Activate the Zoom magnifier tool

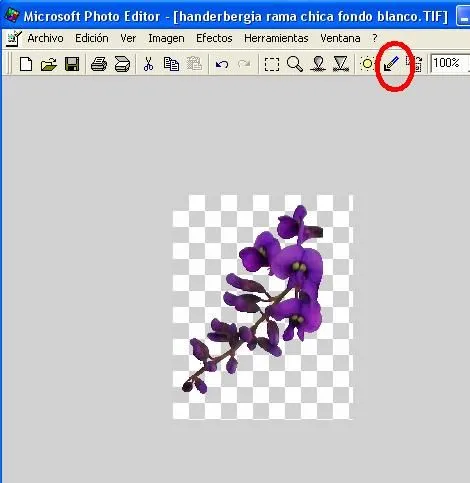pyautogui.click(x=295, y=64)
